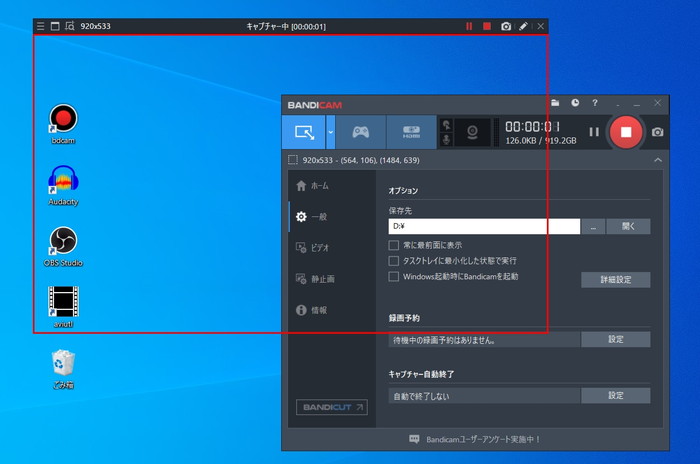700x464 pixels.
Task: Open the 情報 tab
Action: (x=333, y=310)
